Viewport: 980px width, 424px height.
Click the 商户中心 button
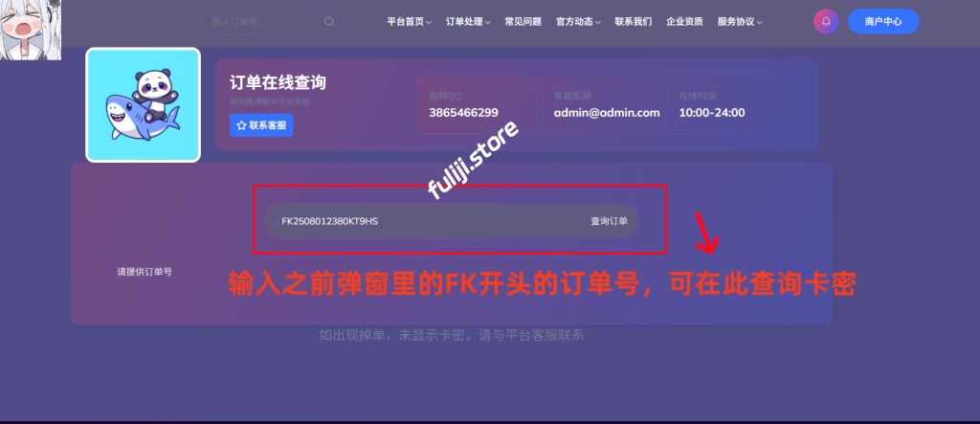click(x=882, y=21)
